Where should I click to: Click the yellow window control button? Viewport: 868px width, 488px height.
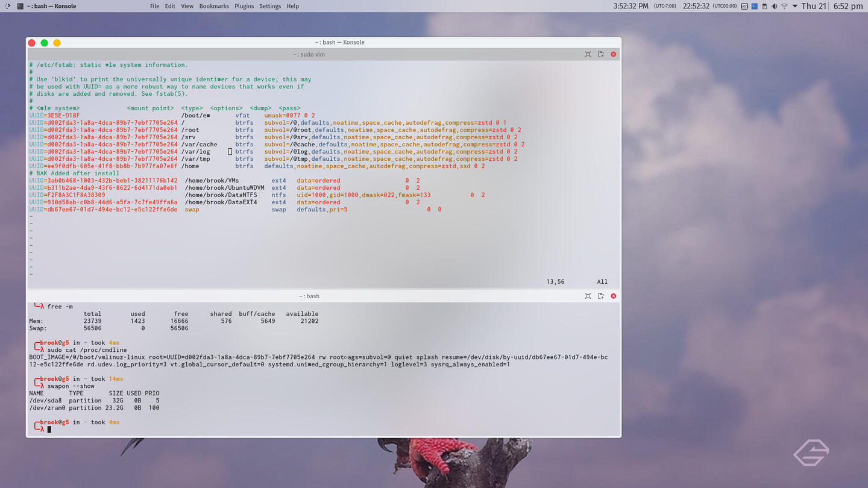tap(57, 43)
